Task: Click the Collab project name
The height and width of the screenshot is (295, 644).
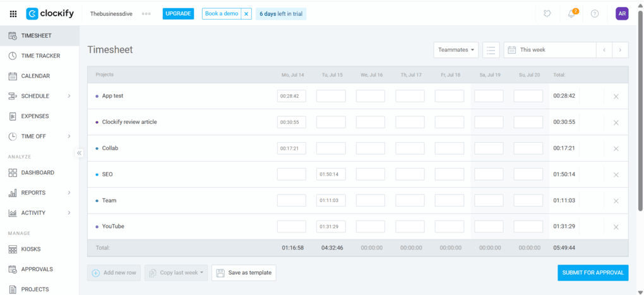Action: point(110,148)
